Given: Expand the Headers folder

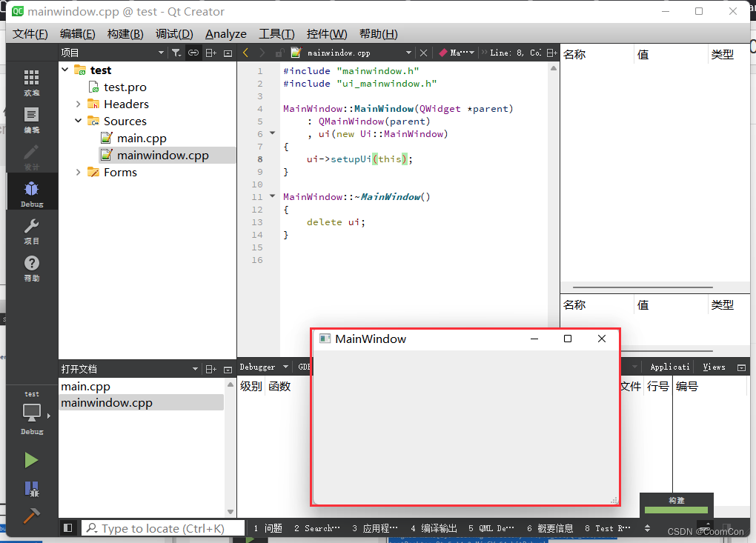Looking at the screenshot, I should [78, 104].
